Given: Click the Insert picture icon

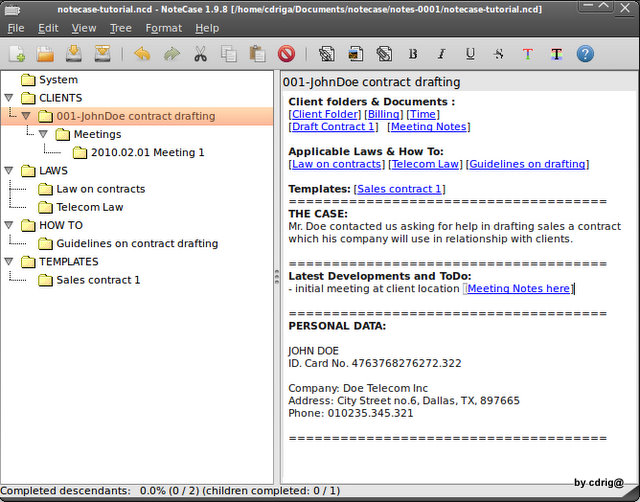Looking at the screenshot, I should pos(356,54).
